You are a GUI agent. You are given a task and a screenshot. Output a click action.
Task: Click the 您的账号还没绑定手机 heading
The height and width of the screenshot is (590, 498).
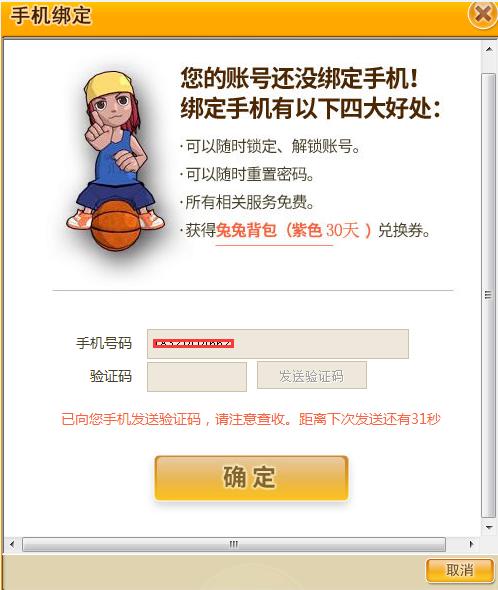pos(299,79)
